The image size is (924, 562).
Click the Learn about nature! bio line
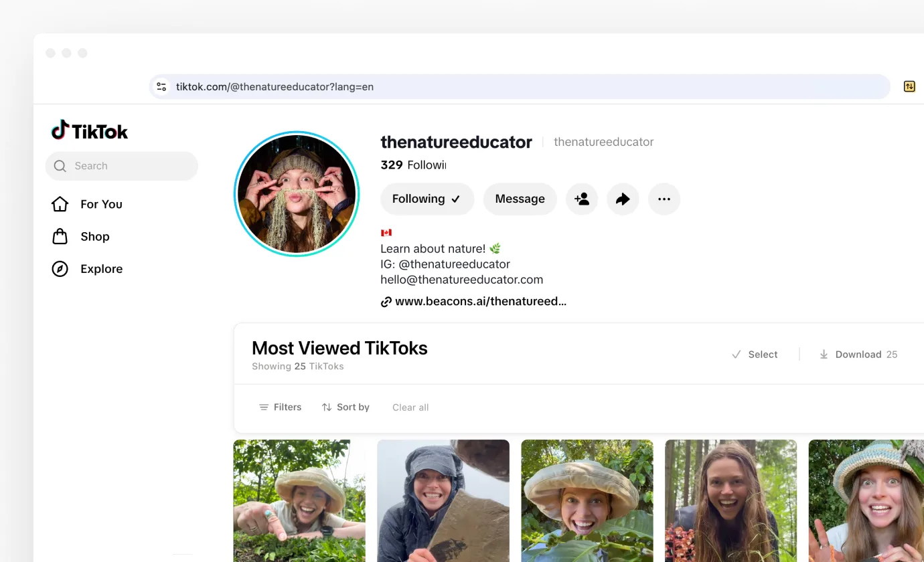coord(441,249)
